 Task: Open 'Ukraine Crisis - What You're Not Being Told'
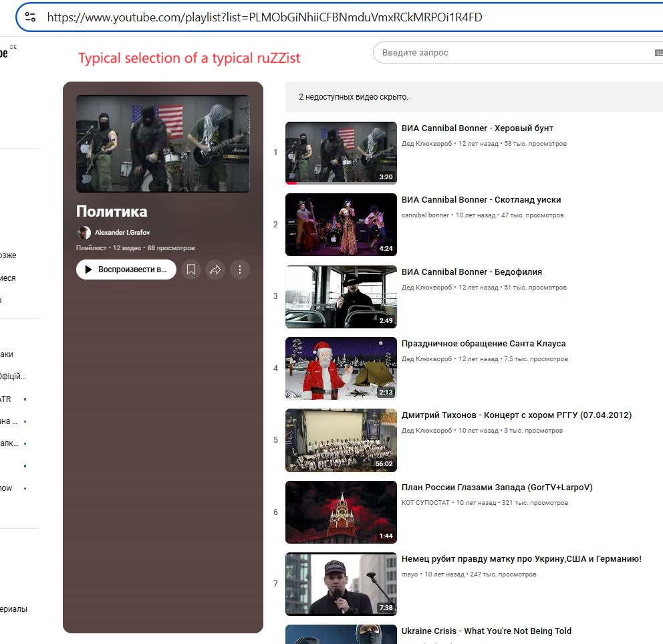[487, 631]
